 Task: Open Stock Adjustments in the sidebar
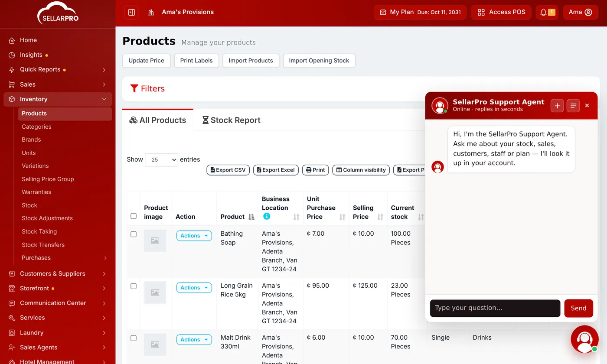point(47,218)
